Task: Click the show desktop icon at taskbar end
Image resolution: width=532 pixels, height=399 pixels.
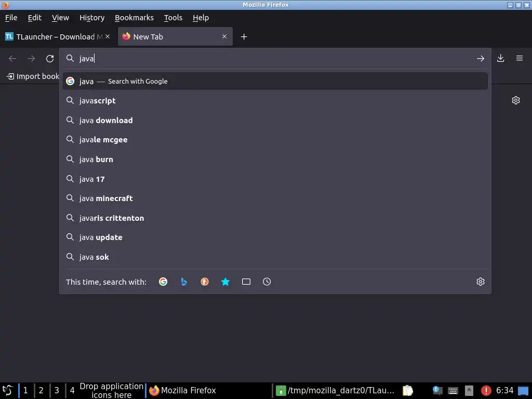Action: 523,391
